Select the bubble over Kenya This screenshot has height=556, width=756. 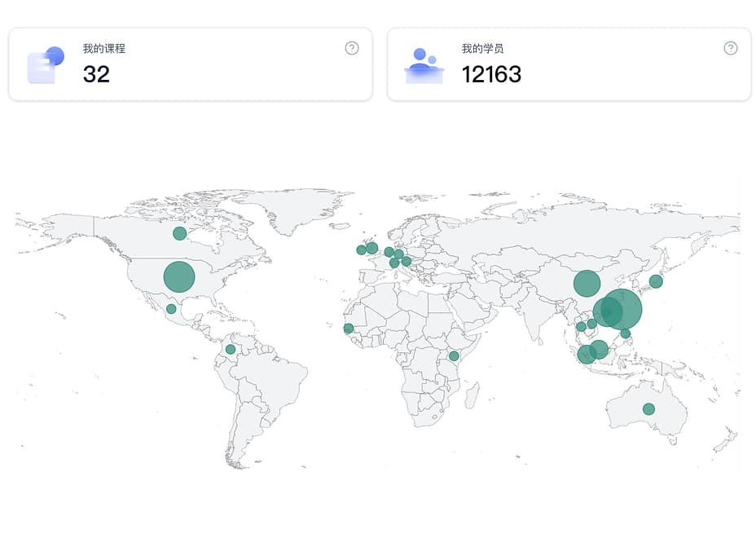point(454,356)
